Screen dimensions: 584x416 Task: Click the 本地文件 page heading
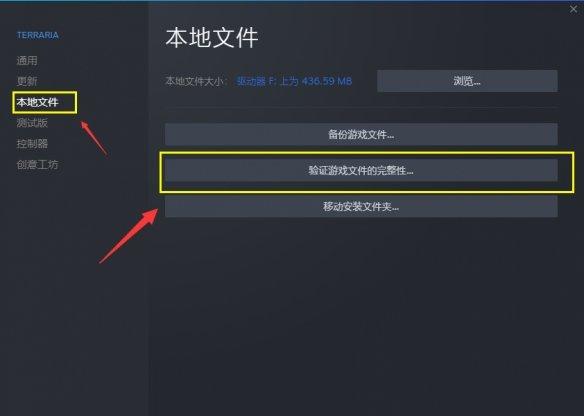click(212, 38)
